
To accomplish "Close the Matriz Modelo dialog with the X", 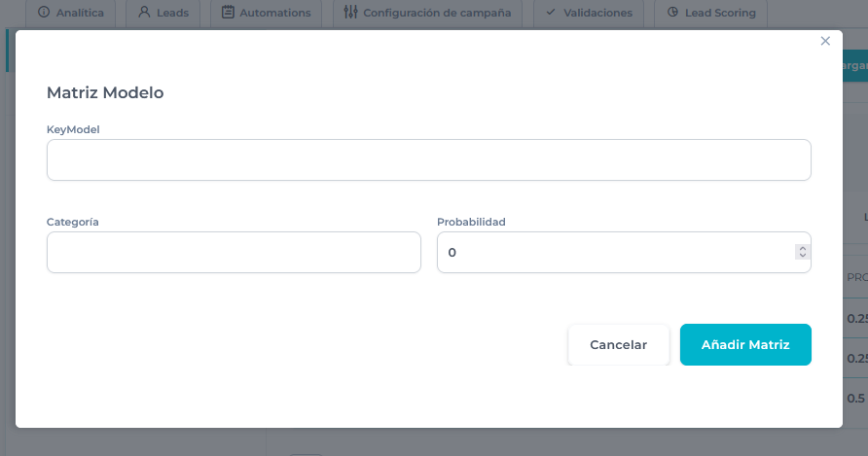I will click(x=825, y=41).
